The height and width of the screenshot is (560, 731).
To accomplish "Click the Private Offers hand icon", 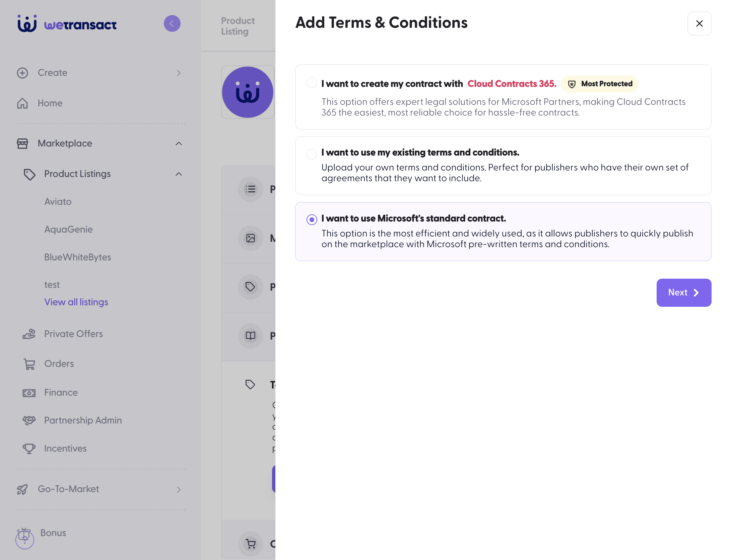I will pyautogui.click(x=29, y=334).
